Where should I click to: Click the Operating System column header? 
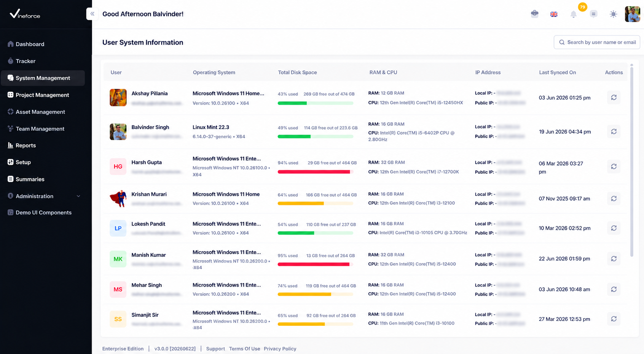[214, 72]
